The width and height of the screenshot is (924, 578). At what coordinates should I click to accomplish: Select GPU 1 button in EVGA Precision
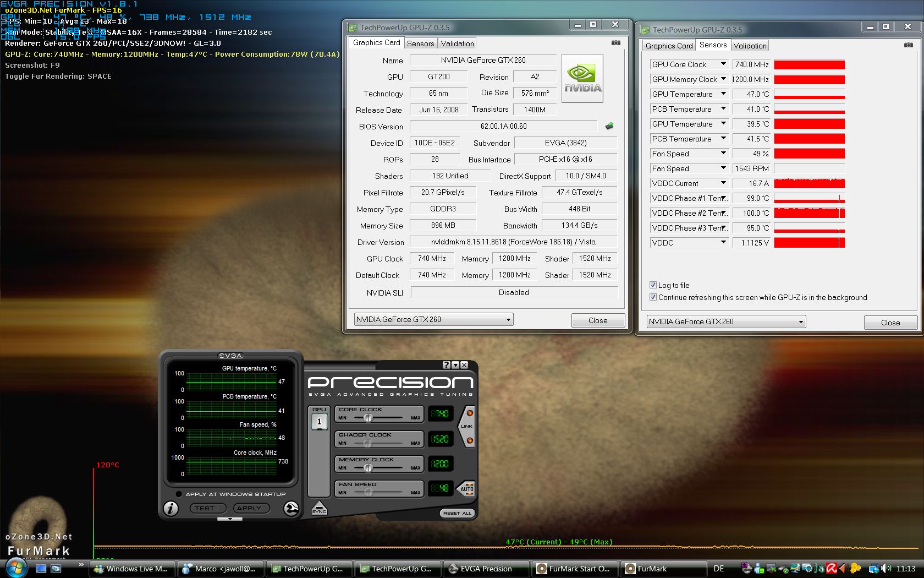[319, 422]
